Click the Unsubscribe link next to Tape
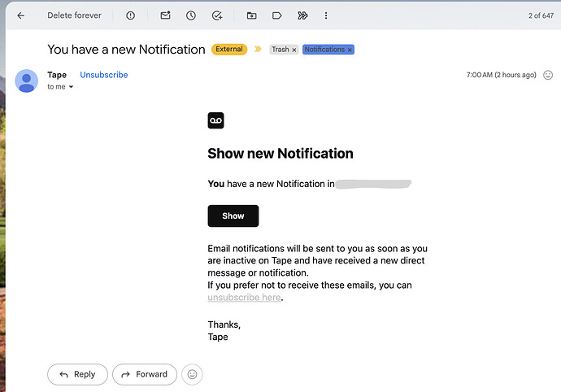561x392 pixels. tap(104, 75)
